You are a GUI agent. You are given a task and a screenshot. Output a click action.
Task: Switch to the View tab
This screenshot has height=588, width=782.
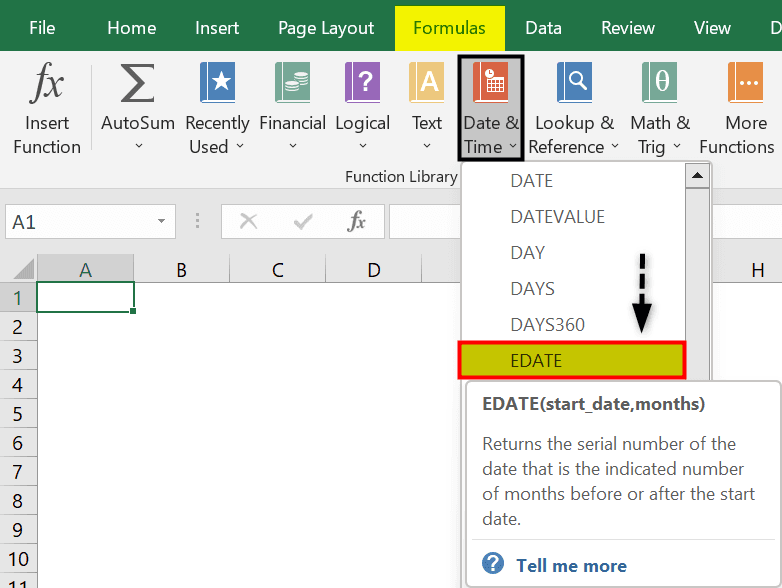pyautogui.click(x=712, y=28)
